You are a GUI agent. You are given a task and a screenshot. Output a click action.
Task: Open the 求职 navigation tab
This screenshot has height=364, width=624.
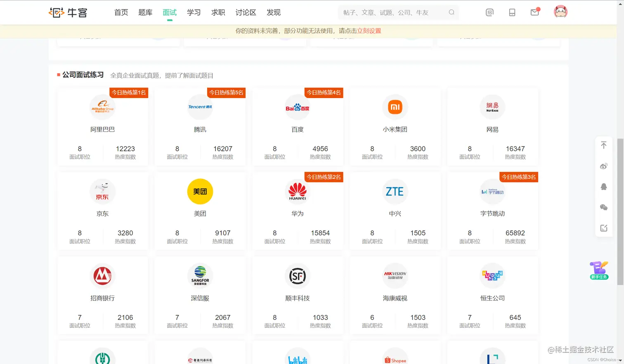click(x=218, y=12)
